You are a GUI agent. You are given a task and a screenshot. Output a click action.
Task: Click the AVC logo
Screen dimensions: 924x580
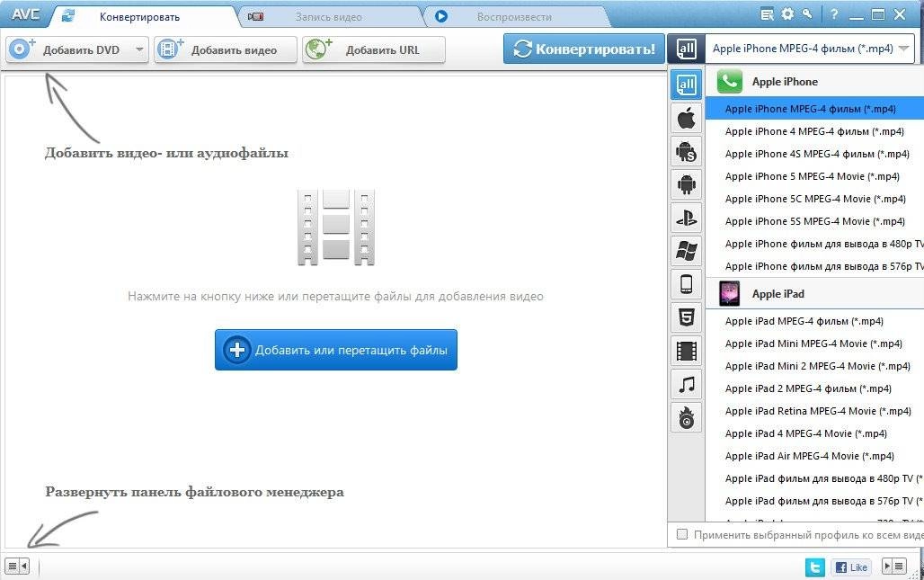coord(25,13)
